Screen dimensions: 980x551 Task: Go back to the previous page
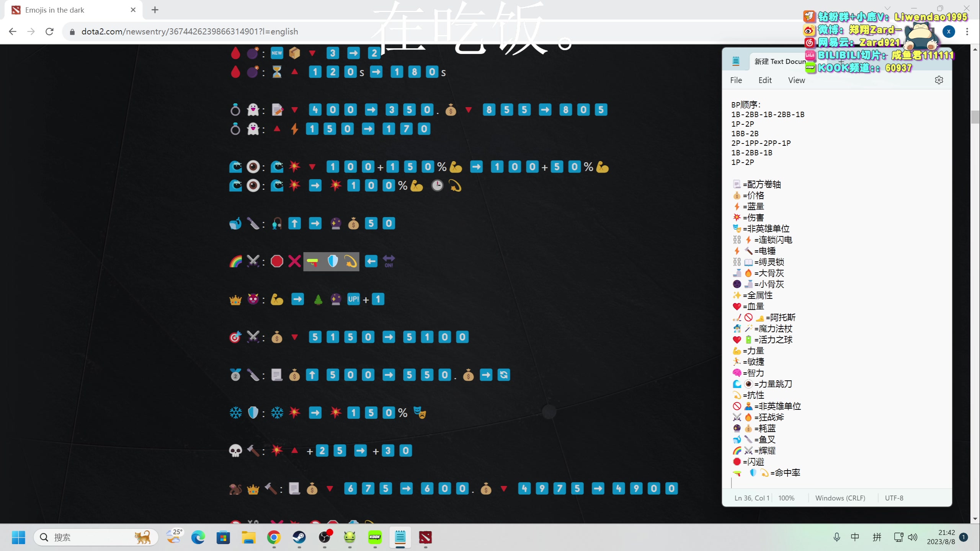tap(13, 31)
